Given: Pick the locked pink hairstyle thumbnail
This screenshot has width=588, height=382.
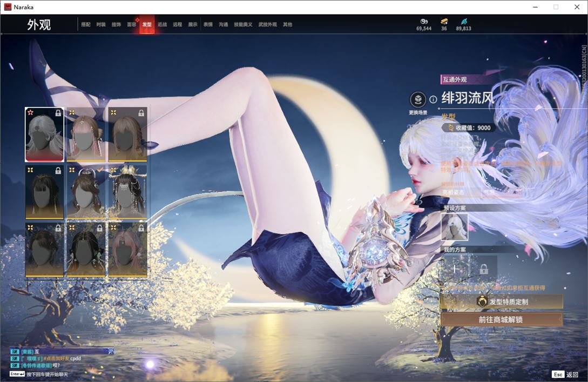Looking at the screenshot, I should pos(127,250).
